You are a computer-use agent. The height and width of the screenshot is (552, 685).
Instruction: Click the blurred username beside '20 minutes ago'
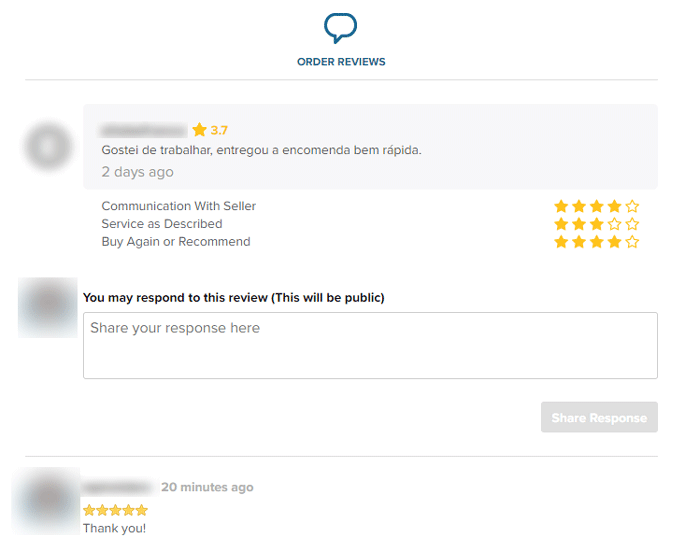click(118, 487)
